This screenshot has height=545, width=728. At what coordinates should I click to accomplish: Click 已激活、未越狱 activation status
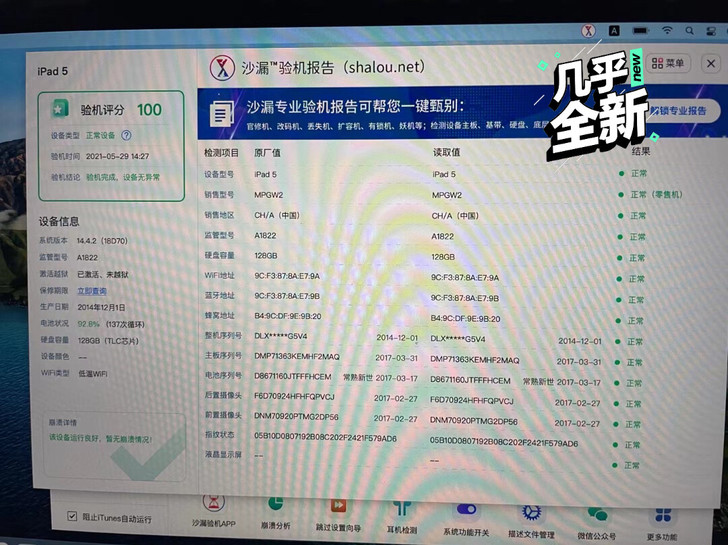point(103,274)
